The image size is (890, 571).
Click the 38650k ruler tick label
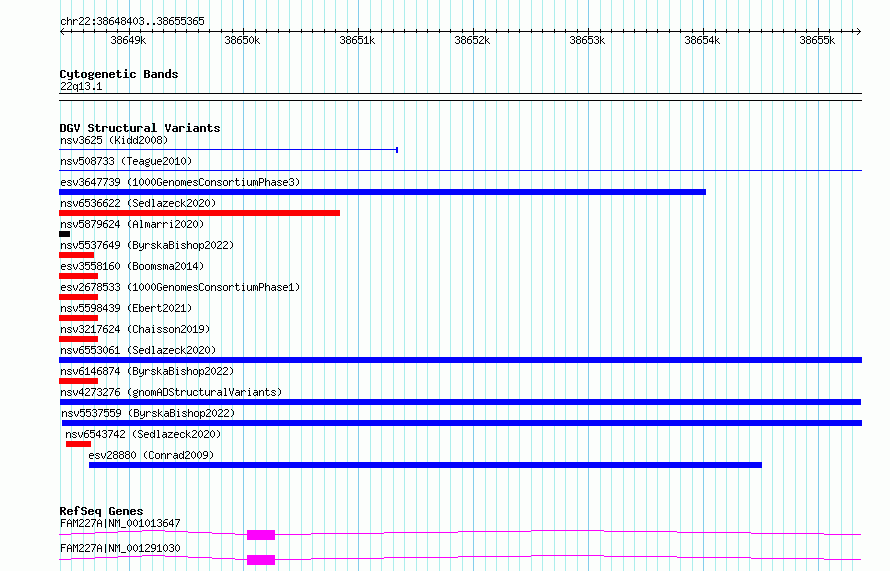tap(242, 40)
